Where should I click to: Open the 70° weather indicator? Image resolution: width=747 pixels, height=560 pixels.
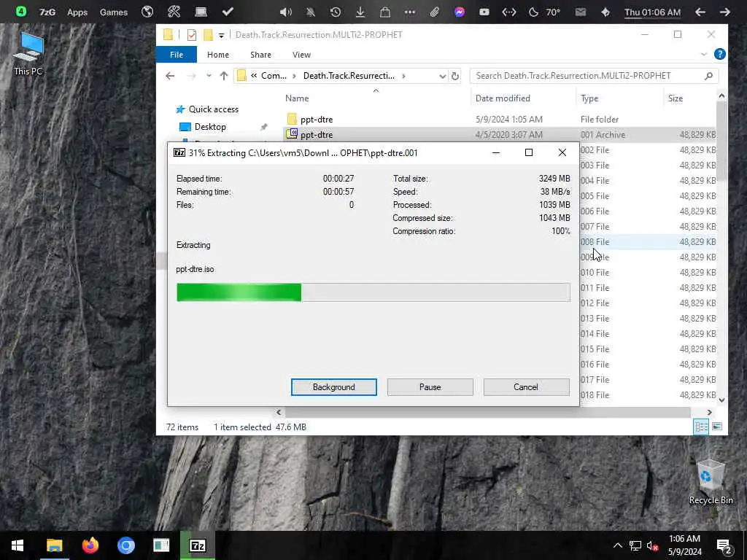click(545, 12)
